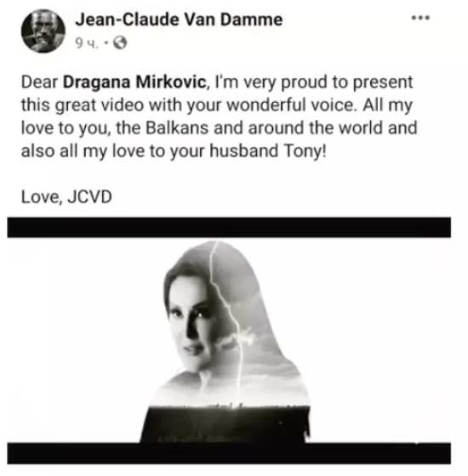Viewport: 468px width, 476px height.
Task: Open the tagged Dragana Mirkovic profile link
Action: coord(134,82)
